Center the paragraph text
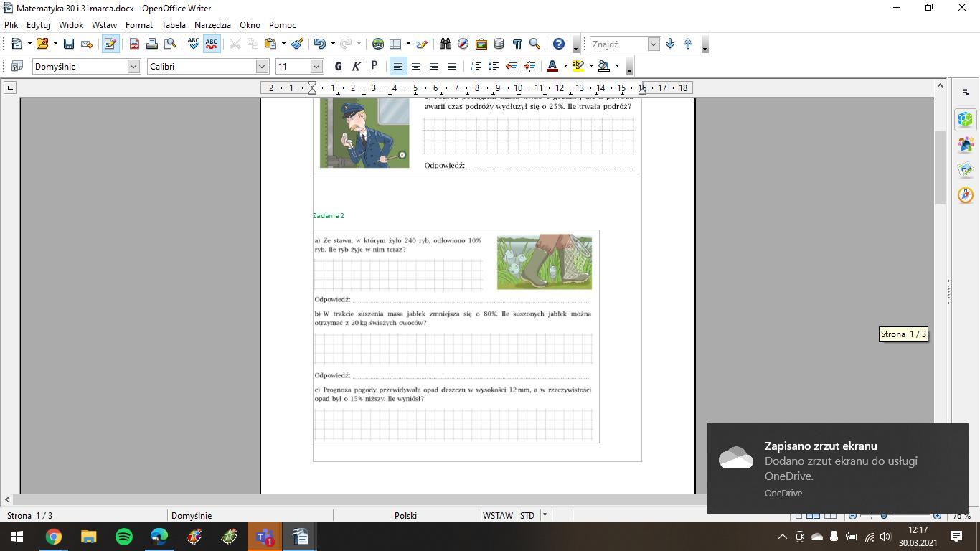 coord(416,66)
